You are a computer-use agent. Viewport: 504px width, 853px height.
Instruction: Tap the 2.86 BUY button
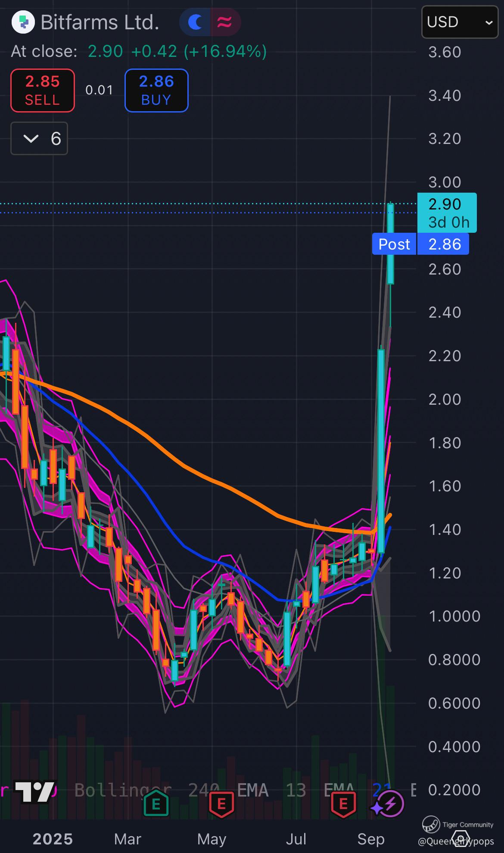[156, 91]
